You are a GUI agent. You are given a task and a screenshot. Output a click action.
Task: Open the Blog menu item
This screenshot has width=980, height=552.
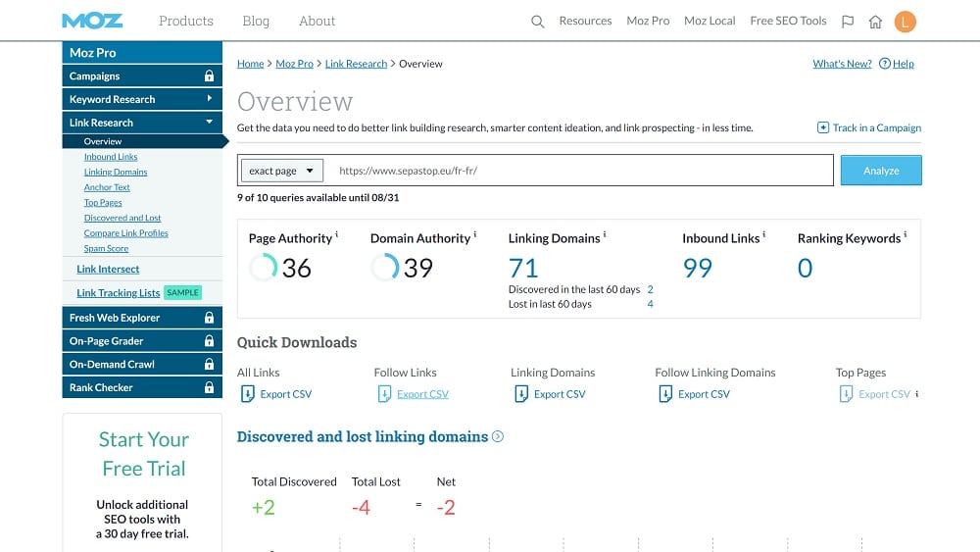[256, 21]
